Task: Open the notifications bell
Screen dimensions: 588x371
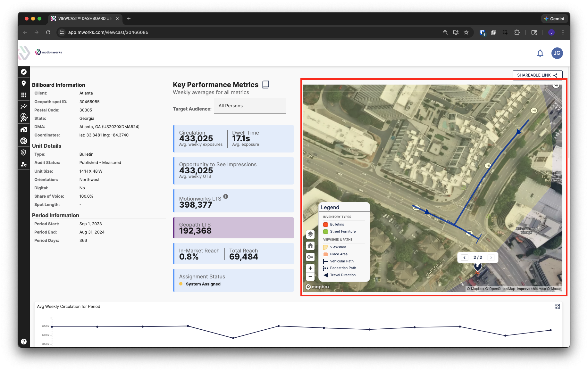Action: [540, 53]
